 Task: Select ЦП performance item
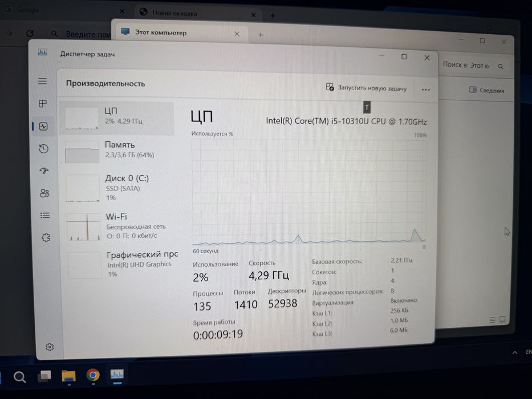(x=116, y=118)
